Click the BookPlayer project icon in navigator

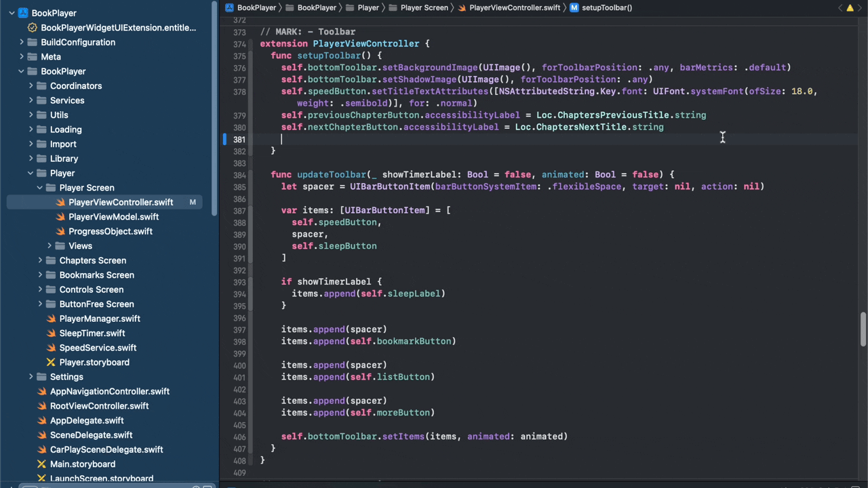tap(23, 13)
